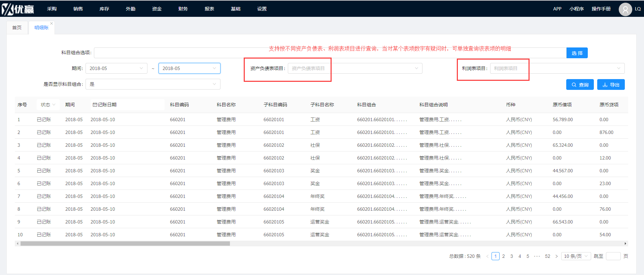Click 年终奖 in row 7
The height and width of the screenshot is (275, 644).
[x=317, y=196]
